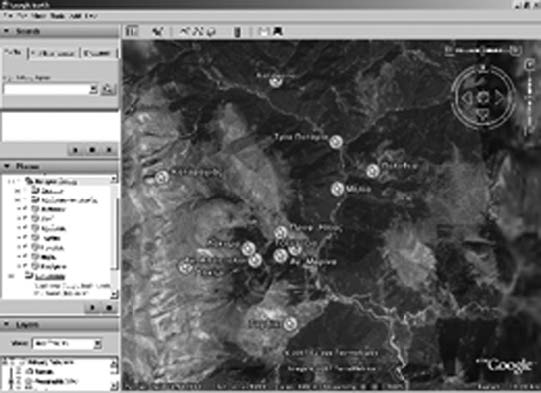The height and width of the screenshot is (393, 541).
Task: Click the play tour button under Places list
Action: [x=92, y=307]
